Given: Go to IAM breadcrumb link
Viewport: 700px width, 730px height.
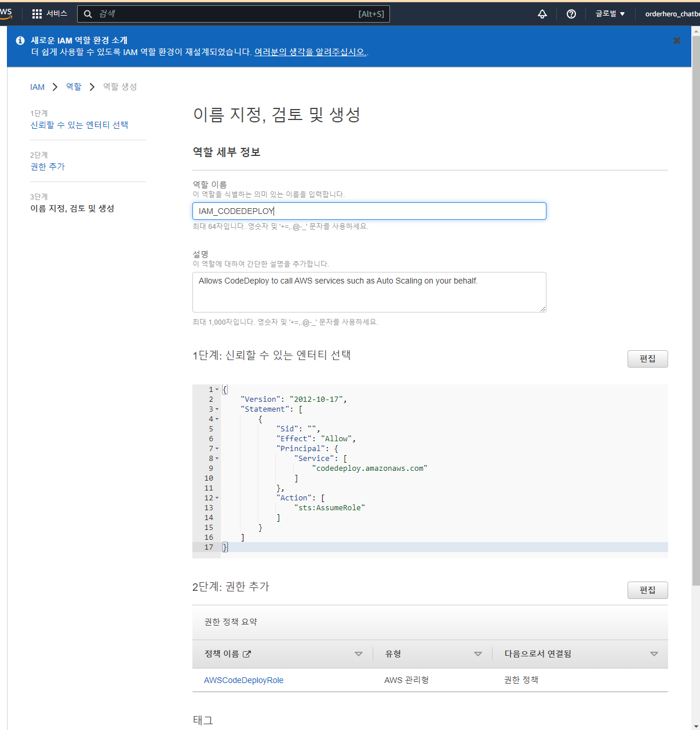Looking at the screenshot, I should click(x=37, y=87).
